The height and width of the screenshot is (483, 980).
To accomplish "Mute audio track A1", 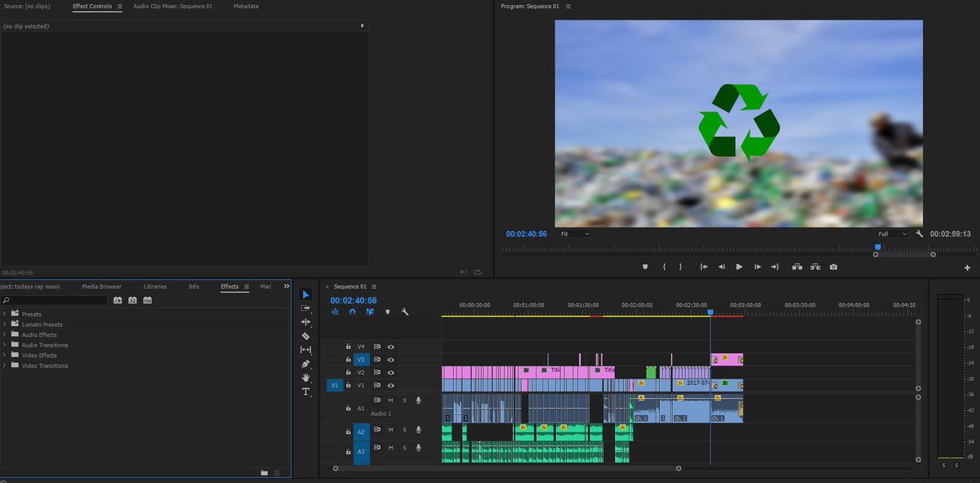I will click(x=390, y=400).
